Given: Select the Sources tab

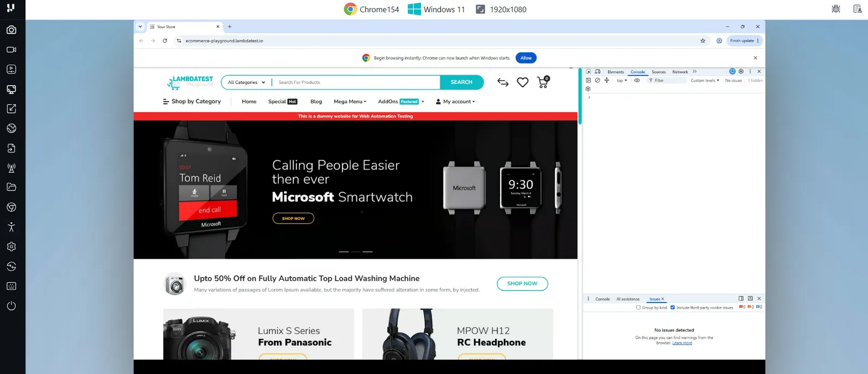Looking at the screenshot, I should (659, 72).
